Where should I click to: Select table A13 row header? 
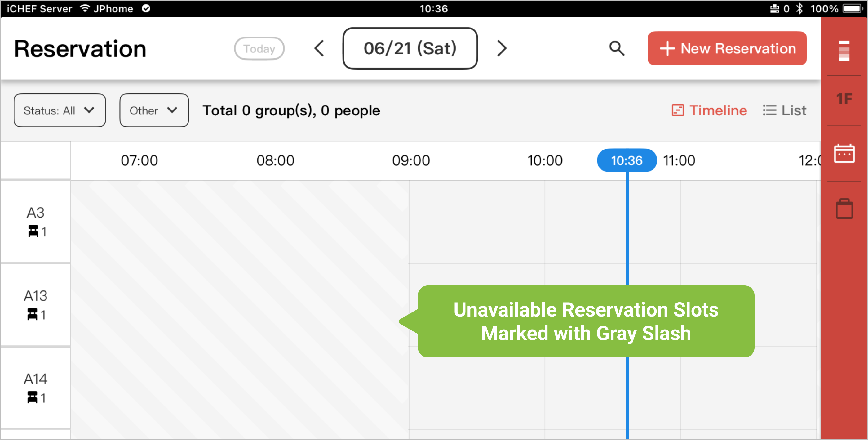pyautogui.click(x=36, y=304)
